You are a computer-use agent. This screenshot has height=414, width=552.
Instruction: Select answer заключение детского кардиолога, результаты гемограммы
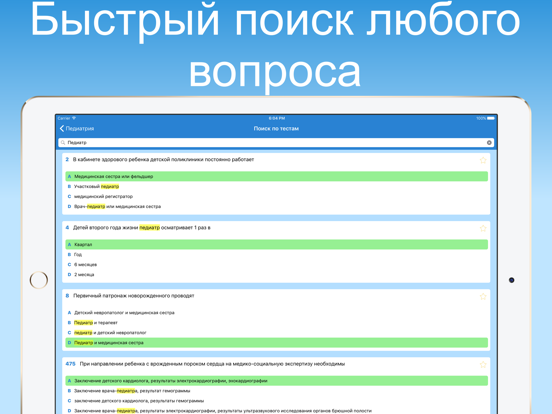276,401
